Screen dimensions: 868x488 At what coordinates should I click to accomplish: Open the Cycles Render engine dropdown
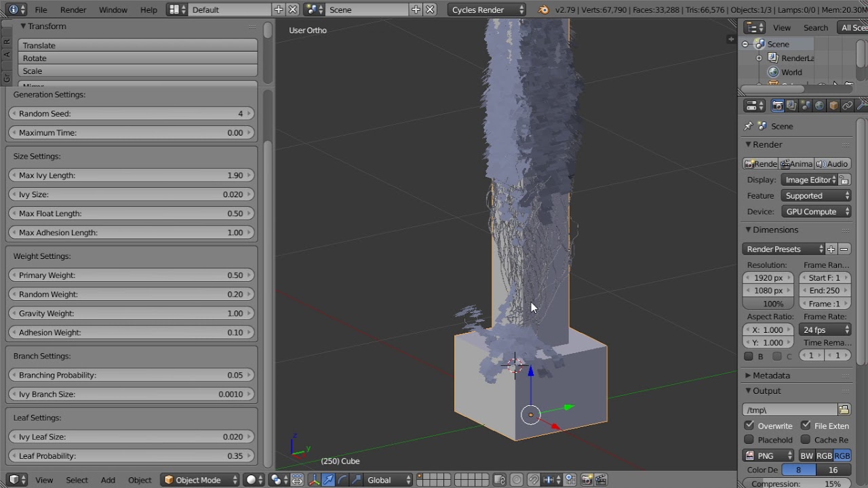point(488,9)
